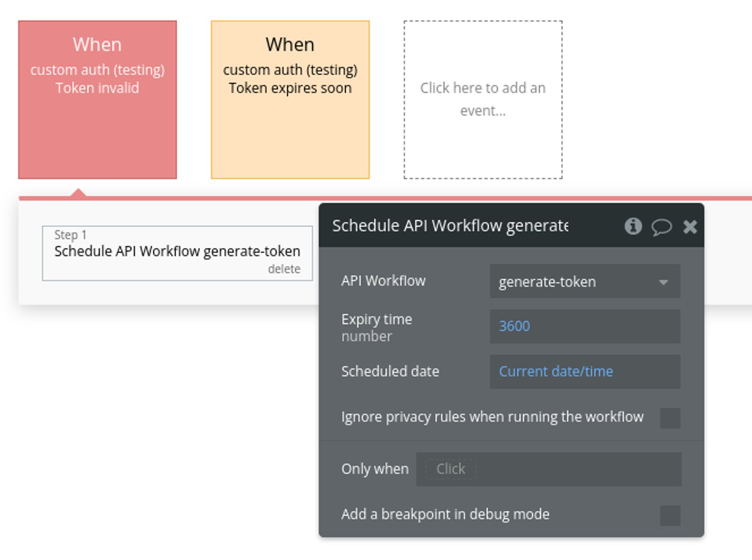Screen dimensions: 752x560
Task: Select Step 1 Schedule API Workflow action
Action: click(177, 251)
